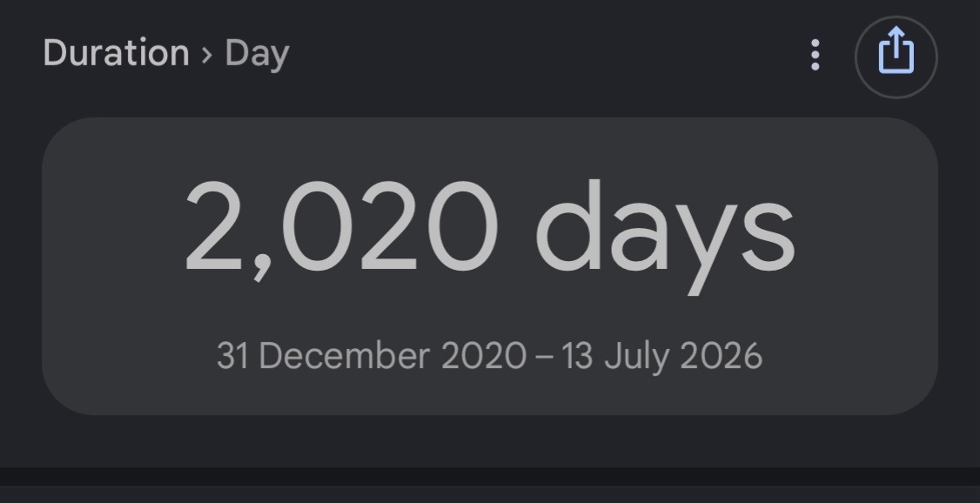Image resolution: width=980 pixels, height=503 pixels.
Task: Select the year 2020 in the start date
Action: 484,356
